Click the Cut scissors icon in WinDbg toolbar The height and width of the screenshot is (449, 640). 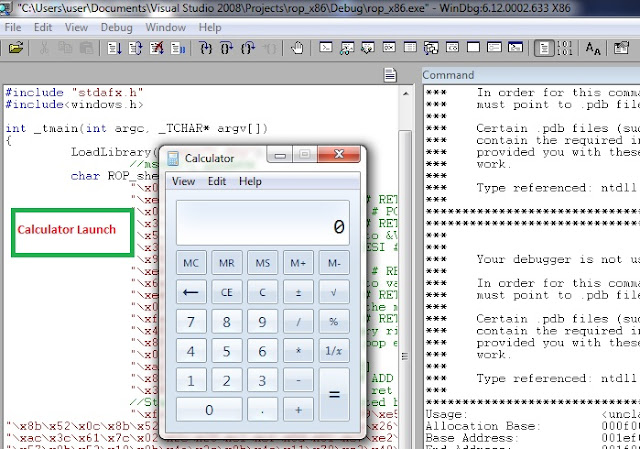(44, 48)
